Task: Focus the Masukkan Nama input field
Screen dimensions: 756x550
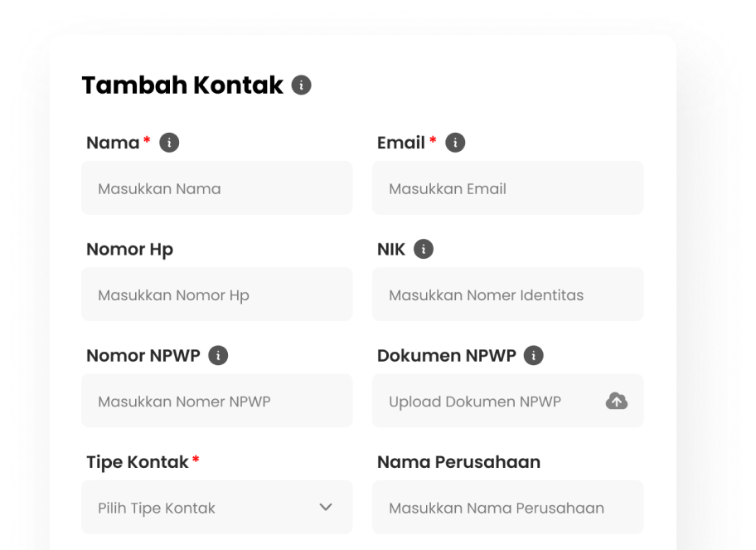Action: point(217,188)
